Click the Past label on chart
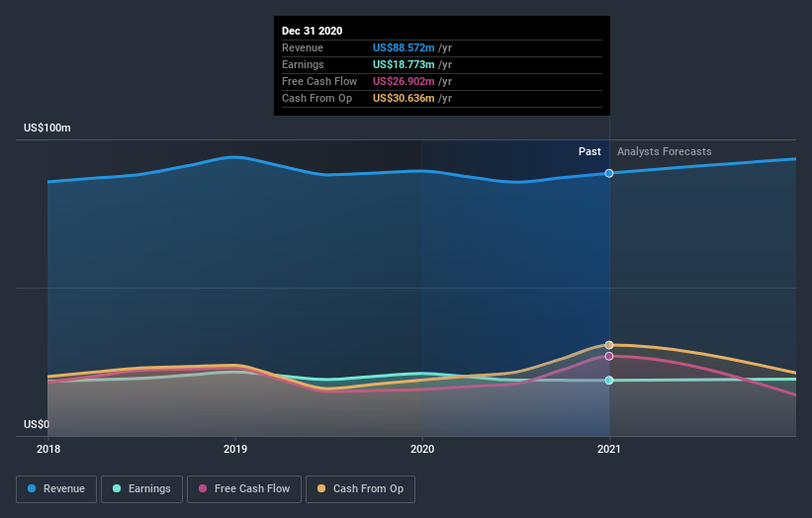 point(589,151)
